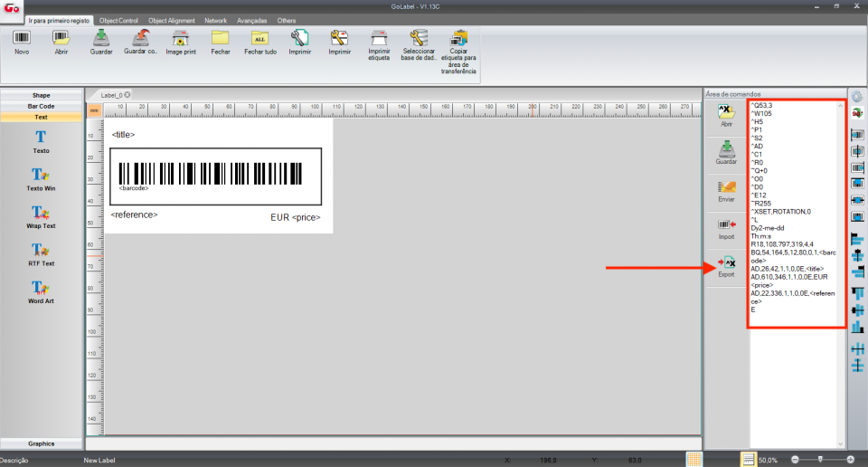Open the Network ribbon tab

click(x=215, y=19)
